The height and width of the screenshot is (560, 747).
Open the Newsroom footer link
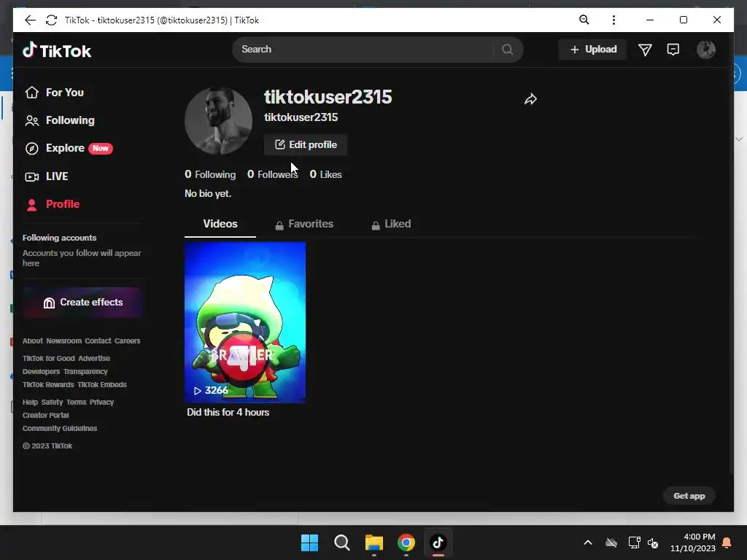point(64,341)
